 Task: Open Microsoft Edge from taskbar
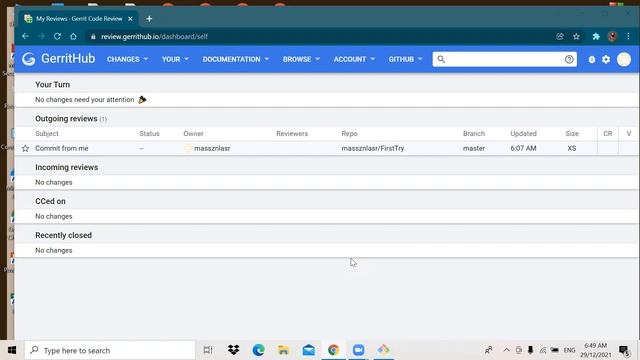(x=258, y=350)
